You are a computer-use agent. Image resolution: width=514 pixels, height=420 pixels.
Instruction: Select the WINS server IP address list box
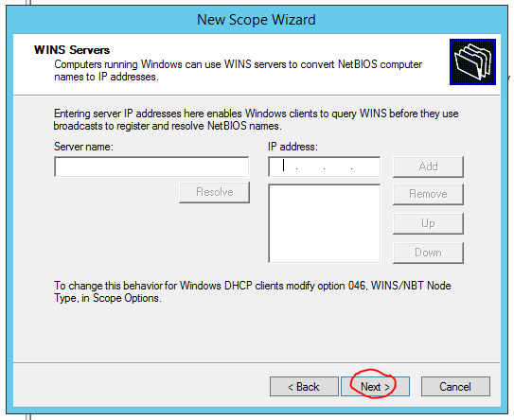point(324,223)
